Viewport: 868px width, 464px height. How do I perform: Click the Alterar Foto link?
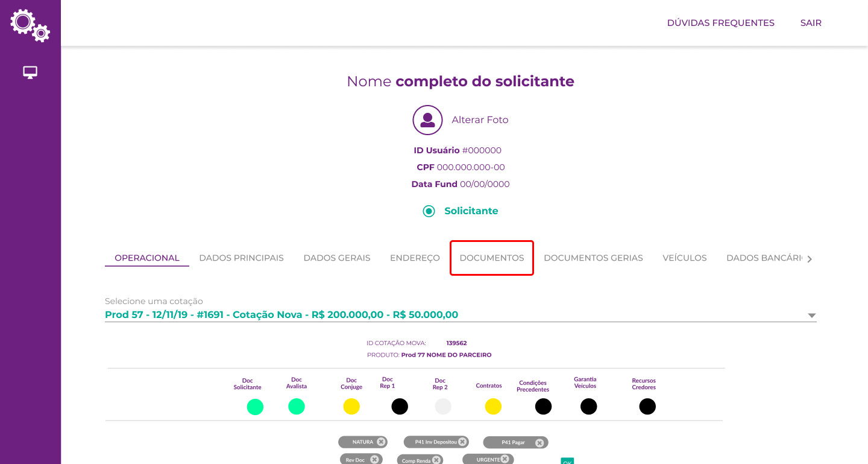click(x=480, y=120)
